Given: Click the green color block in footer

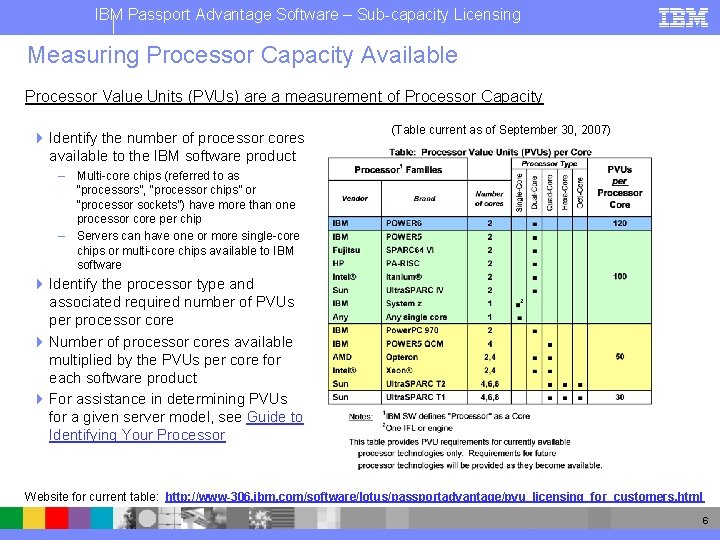Looking at the screenshot, I should click(x=11, y=518).
